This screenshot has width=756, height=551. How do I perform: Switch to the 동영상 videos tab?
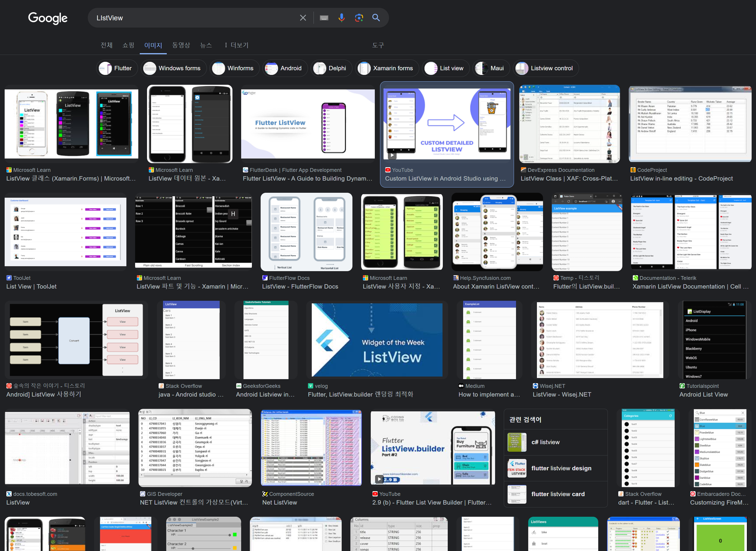pos(181,45)
